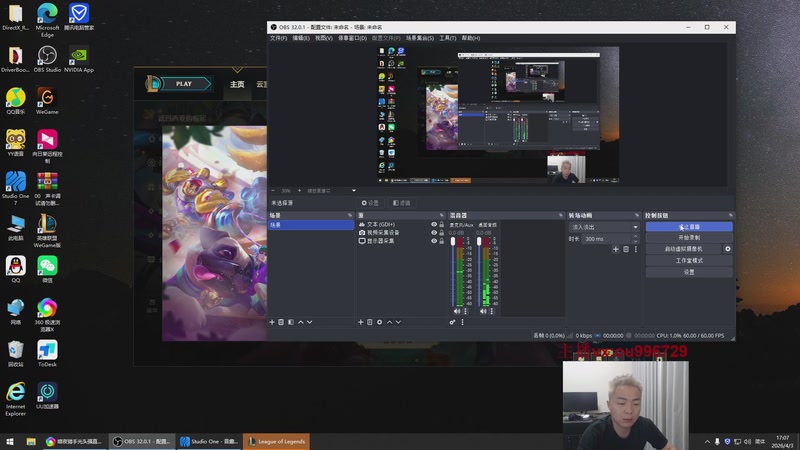Move source up in the Sources list
Image resolution: width=800 pixels, height=450 pixels.
(389, 322)
